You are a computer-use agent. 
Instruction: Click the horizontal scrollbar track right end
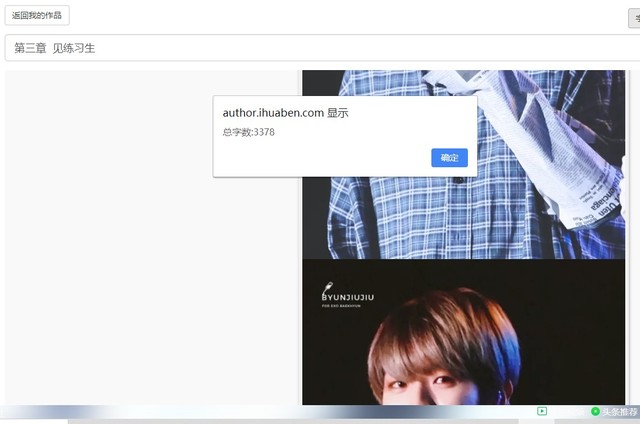tap(600, 421)
